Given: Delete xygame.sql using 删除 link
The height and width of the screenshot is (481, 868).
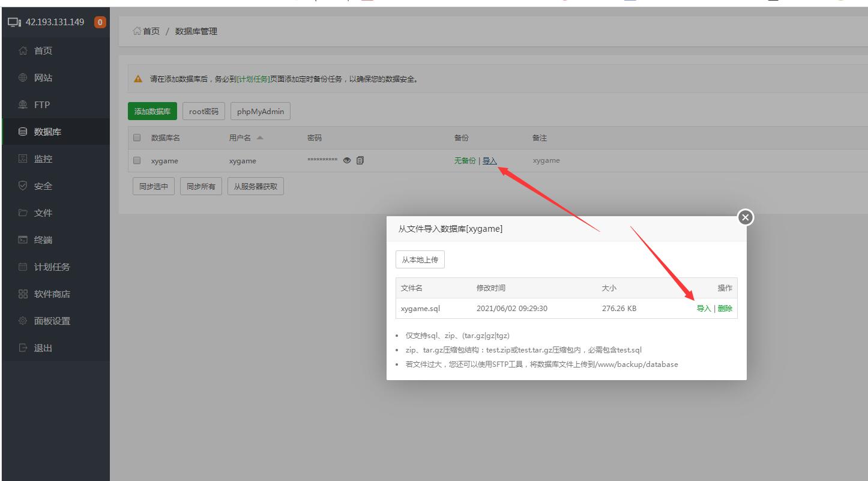Looking at the screenshot, I should pyautogui.click(x=725, y=309).
